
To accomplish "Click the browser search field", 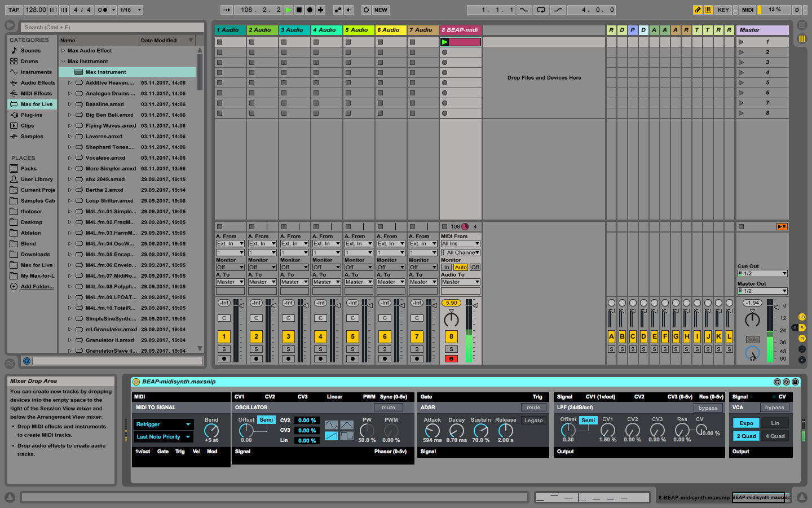I will click(x=113, y=27).
